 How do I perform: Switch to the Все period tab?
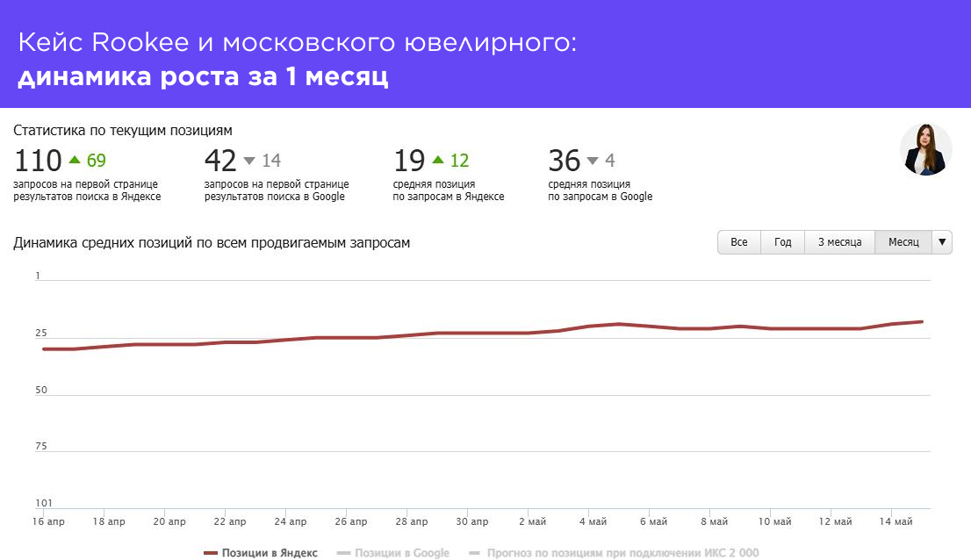coord(739,241)
